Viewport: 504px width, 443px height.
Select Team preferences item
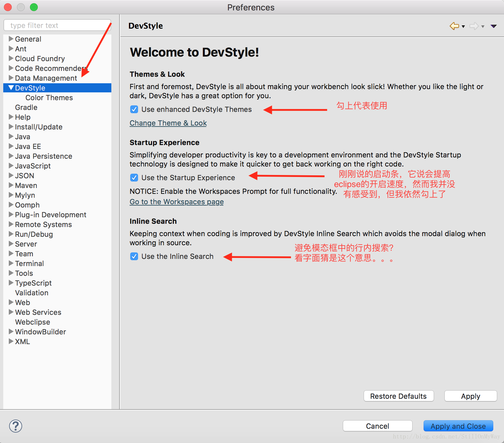(24, 254)
